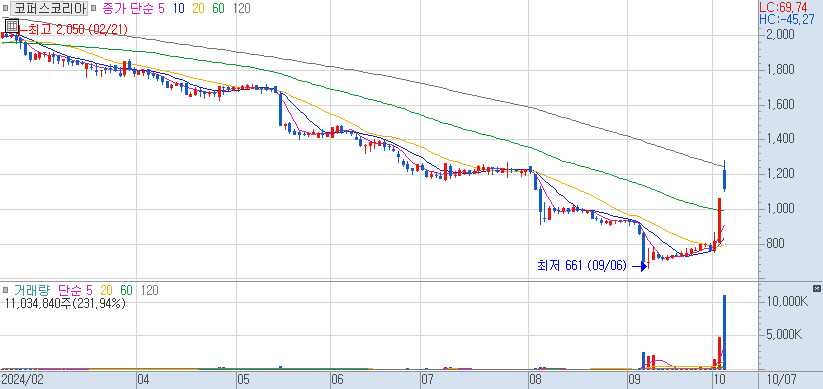The height and width of the screenshot is (389, 823).
Task: Click the 최저 661 (09/06) low marker
Action: [582, 266]
